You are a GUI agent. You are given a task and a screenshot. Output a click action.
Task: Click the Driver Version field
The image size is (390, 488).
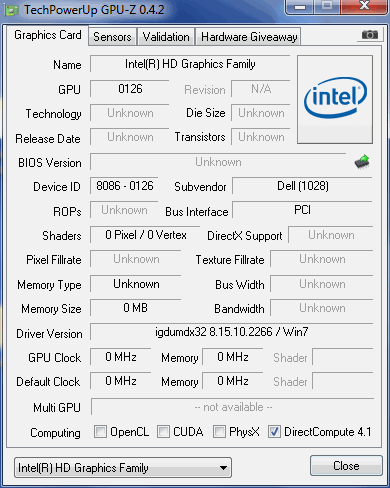[x=231, y=332]
